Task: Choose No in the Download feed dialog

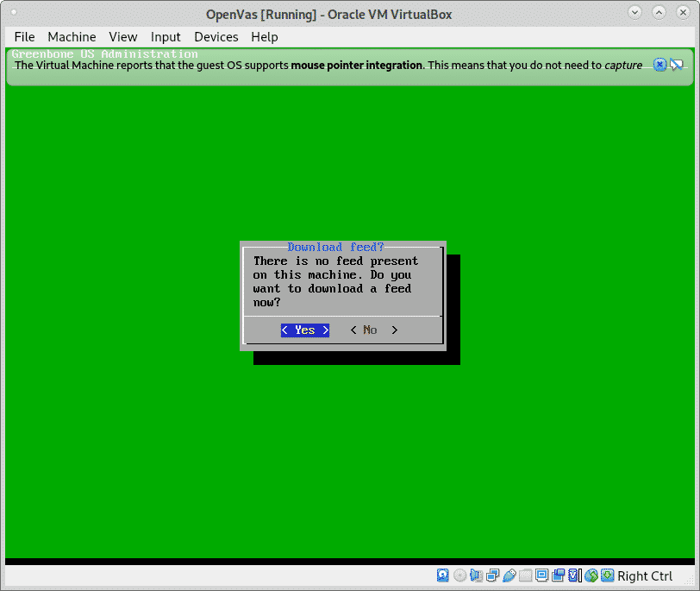Action: click(373, 330)
